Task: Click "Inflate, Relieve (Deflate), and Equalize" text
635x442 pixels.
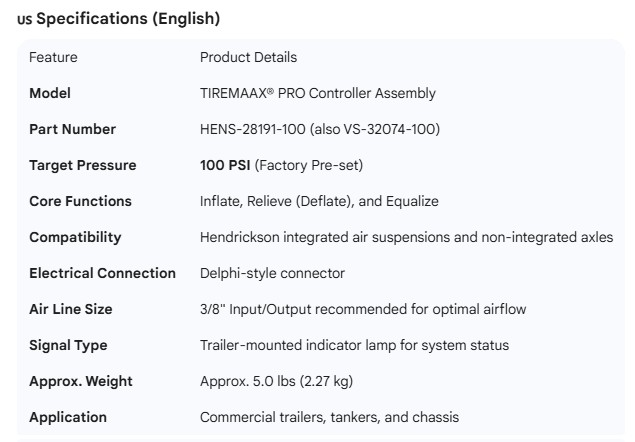Action: tap(319, 201)
